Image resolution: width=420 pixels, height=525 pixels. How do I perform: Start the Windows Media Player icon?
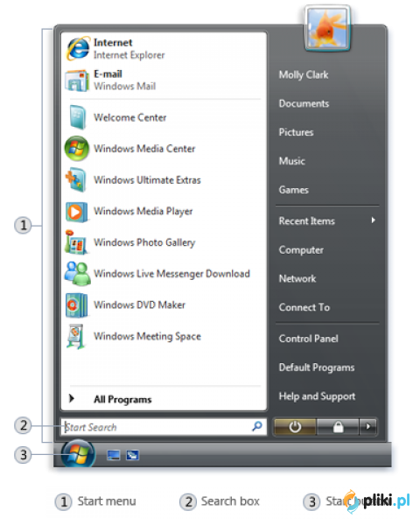point(76,212)
